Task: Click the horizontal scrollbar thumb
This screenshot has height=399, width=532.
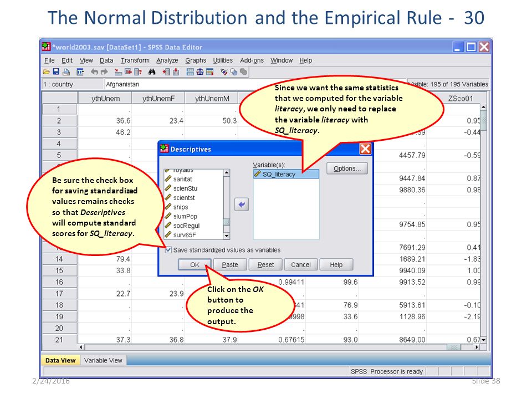Action: click(454, 347)
